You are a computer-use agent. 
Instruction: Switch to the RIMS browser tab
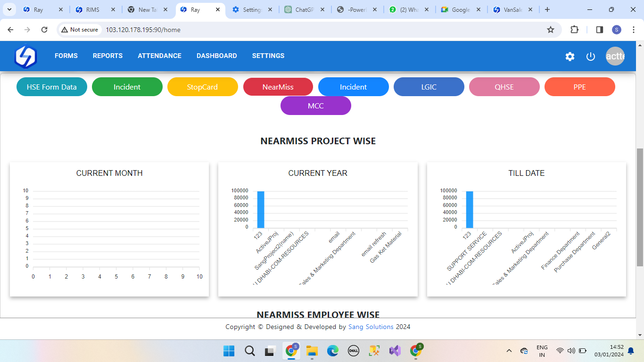click(93, 9)
